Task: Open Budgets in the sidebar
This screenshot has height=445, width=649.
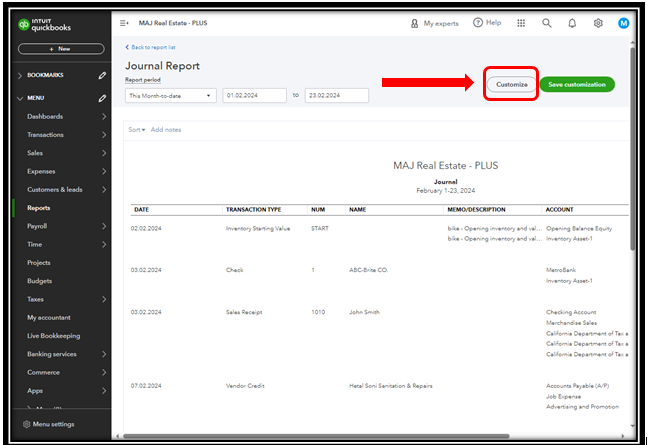Action: (39, 281)
